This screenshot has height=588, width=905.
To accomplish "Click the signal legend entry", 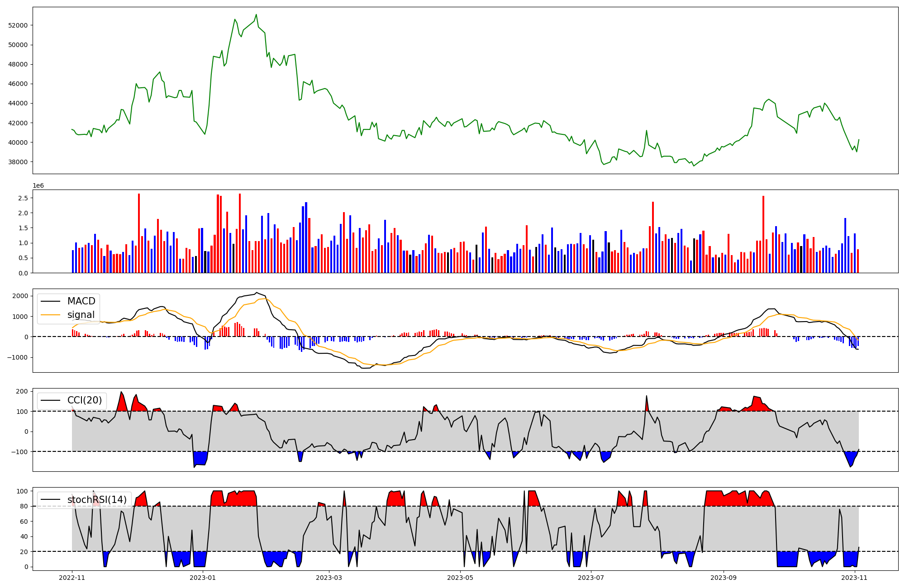I will (x=81, y=315).
